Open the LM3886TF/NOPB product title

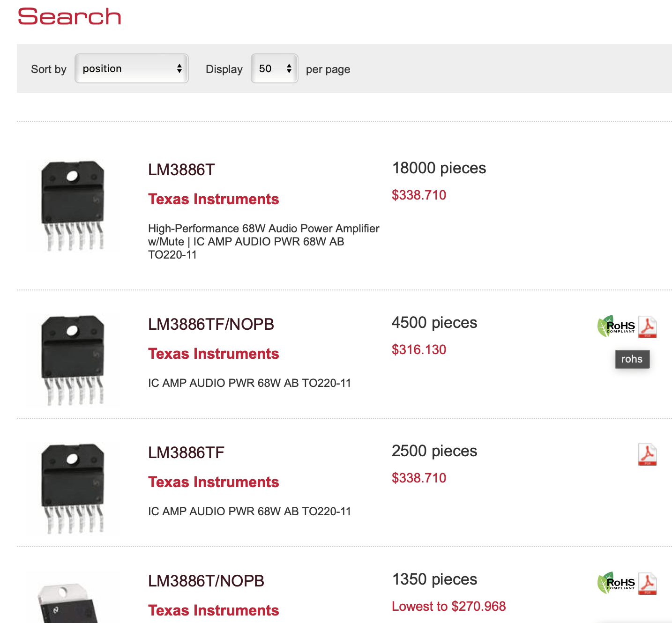point(211,324)
